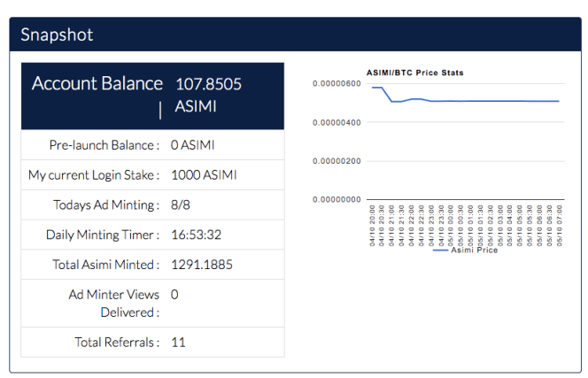The height and width of the screenshot is (378, 588).
Task: Click the Snapshot panel header
Action: tap(57, 35)
